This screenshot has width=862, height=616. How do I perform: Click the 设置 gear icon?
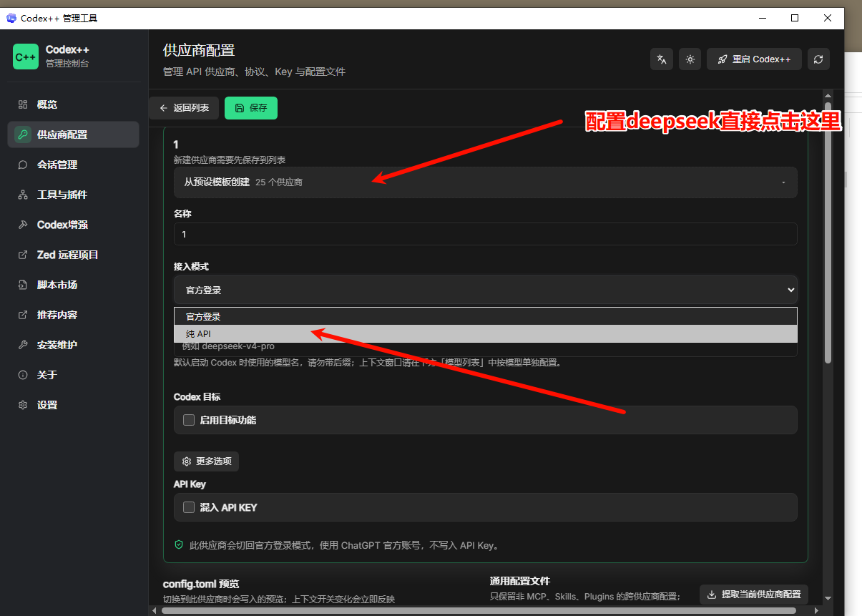pyautogui.click(x=23, y=405)
